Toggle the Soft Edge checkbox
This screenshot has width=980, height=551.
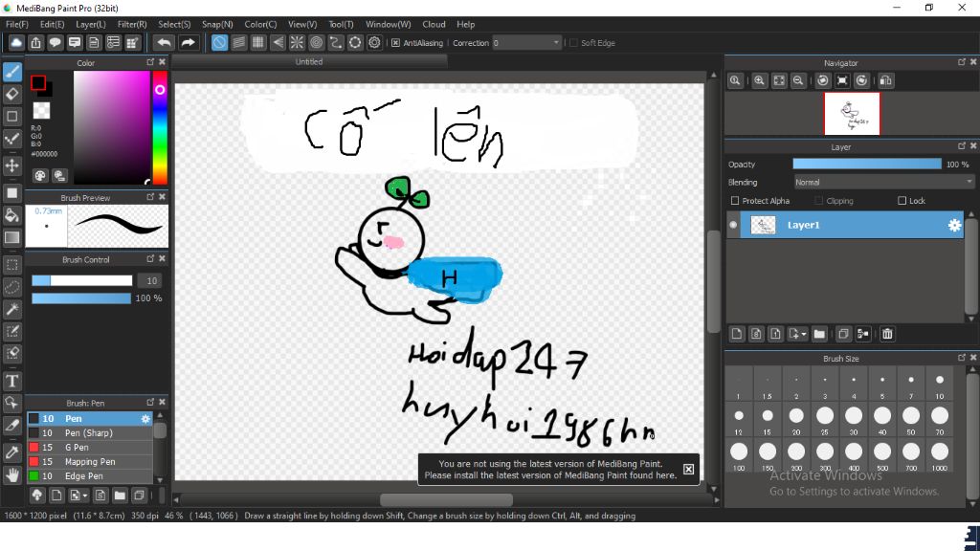[x=573, y=43]
